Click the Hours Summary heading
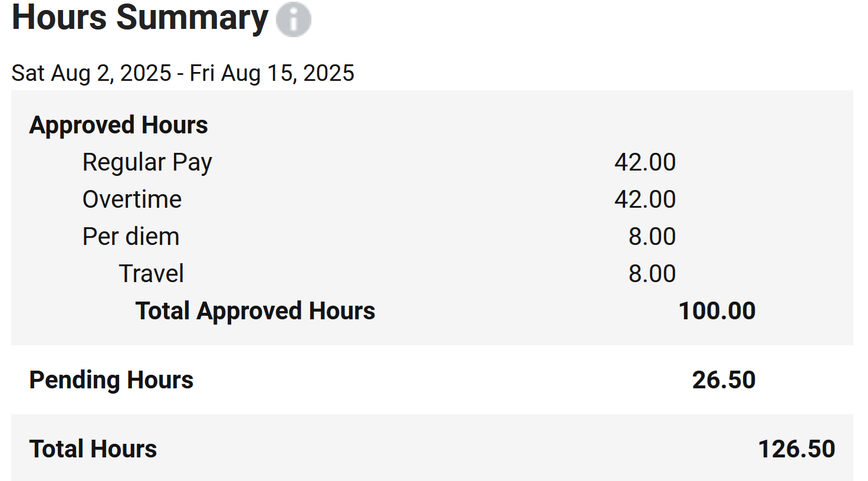868x481 pixels. click(140, 18)
